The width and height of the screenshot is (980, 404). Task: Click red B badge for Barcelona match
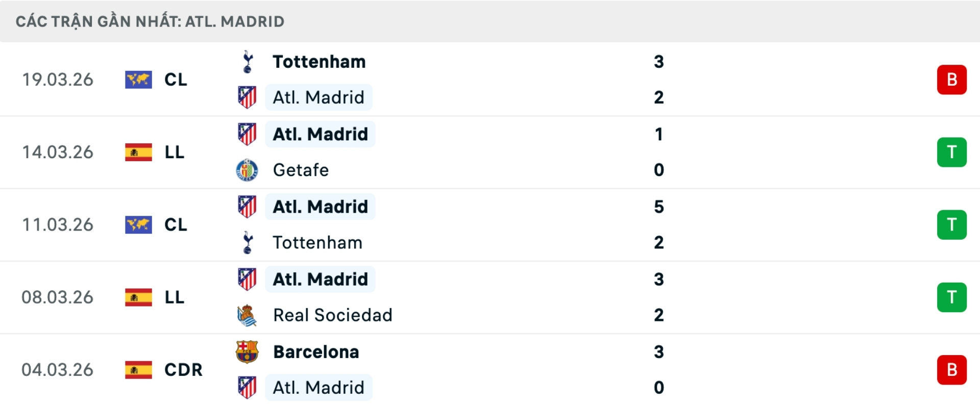(x=951, y=370)
